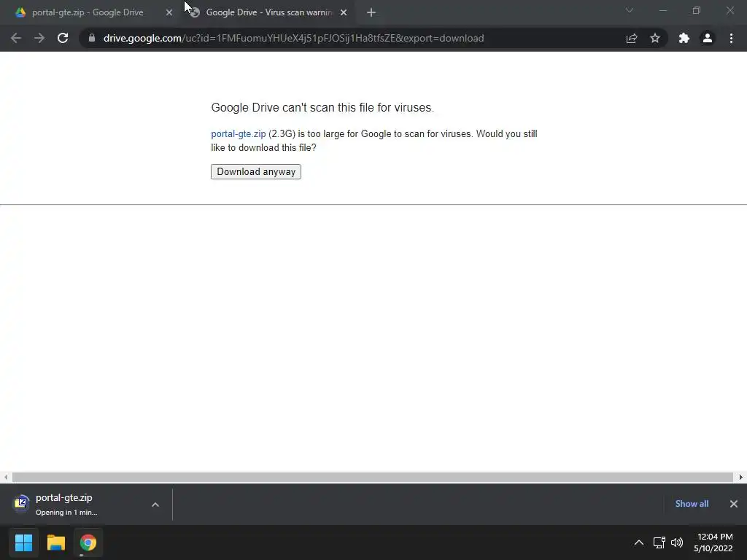747x560 pixels.
Task: Click the Google Drive virus heading text
Action: click(x=322, y=108)
